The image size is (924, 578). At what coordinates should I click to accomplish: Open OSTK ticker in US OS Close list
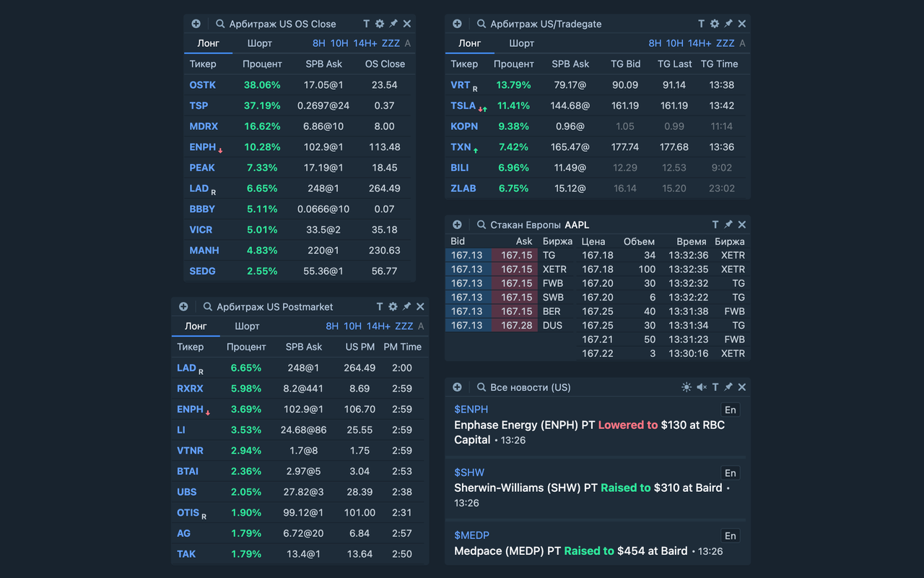point(202,85)
